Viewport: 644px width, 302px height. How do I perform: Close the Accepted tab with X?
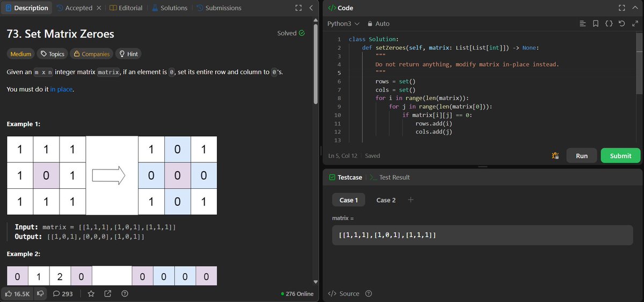(x=99, y=8)
